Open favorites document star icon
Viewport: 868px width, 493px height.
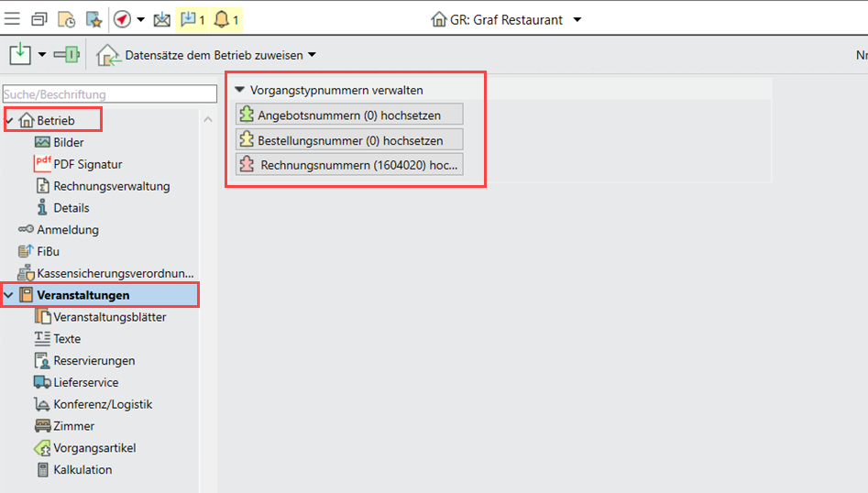(93, 19)
